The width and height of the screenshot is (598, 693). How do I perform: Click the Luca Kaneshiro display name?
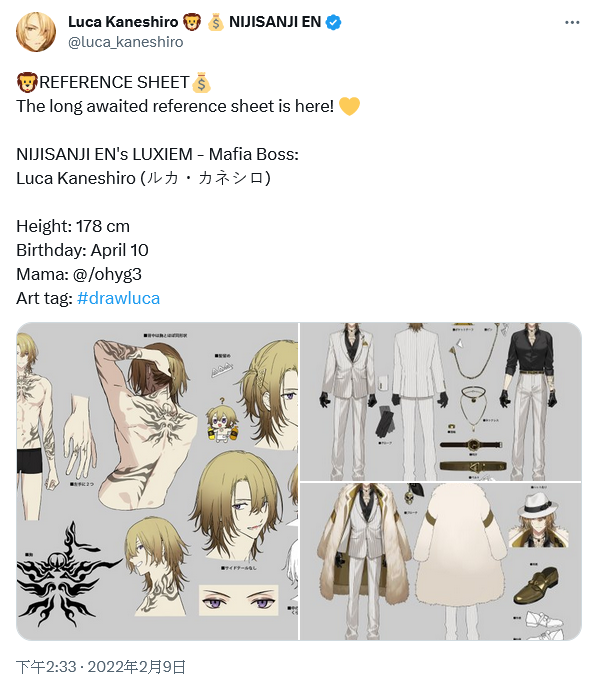(x=123, y=22)
